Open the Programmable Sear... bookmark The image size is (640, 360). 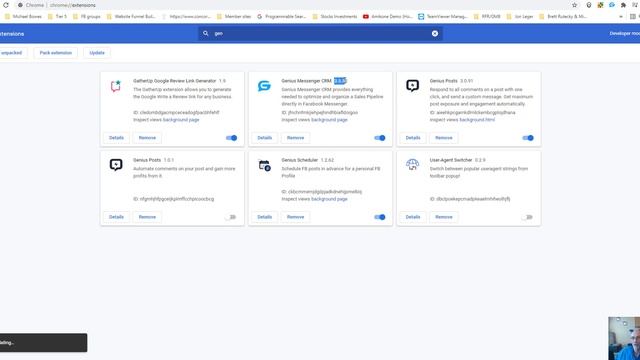[x=281, y=17]
